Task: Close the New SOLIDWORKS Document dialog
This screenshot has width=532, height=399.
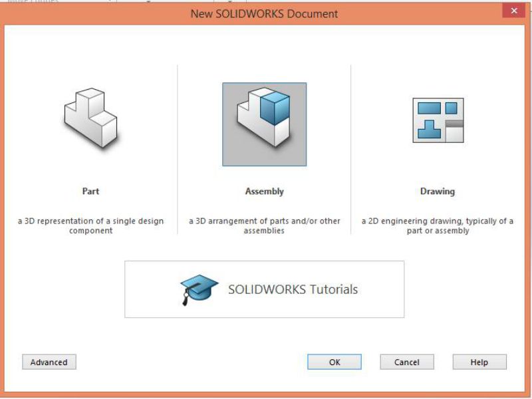Action: (514, 11)
